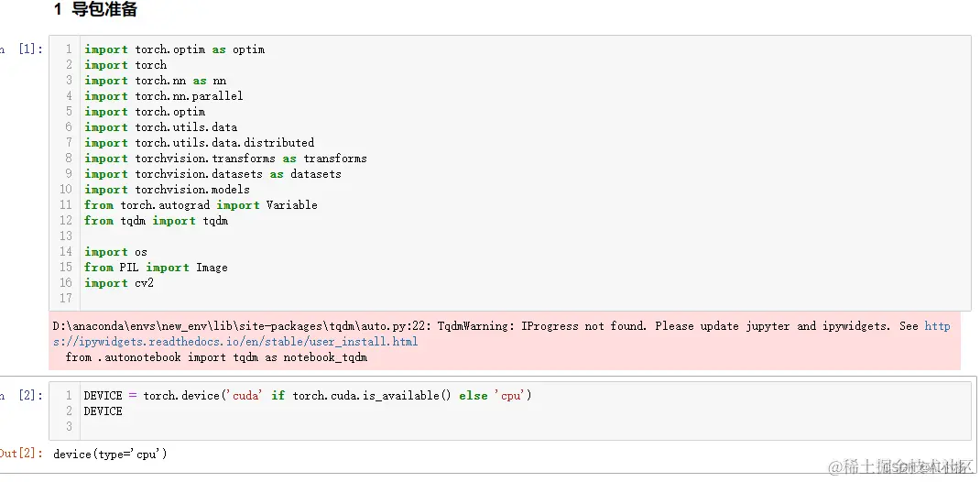Click line 6 'import torch.utils.data'

point(160,127)
